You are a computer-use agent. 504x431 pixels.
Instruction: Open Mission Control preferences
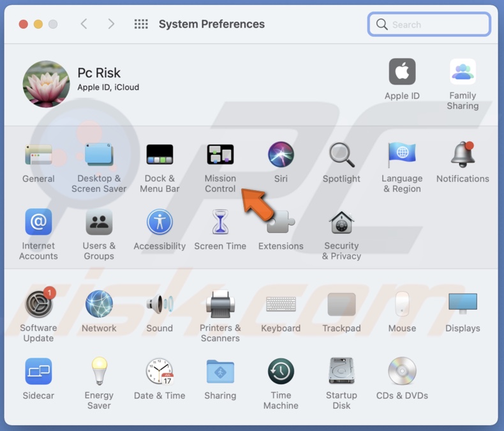220,155
